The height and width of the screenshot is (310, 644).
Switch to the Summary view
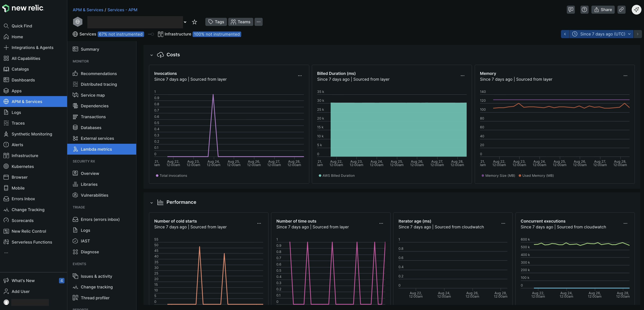point(90,49)
